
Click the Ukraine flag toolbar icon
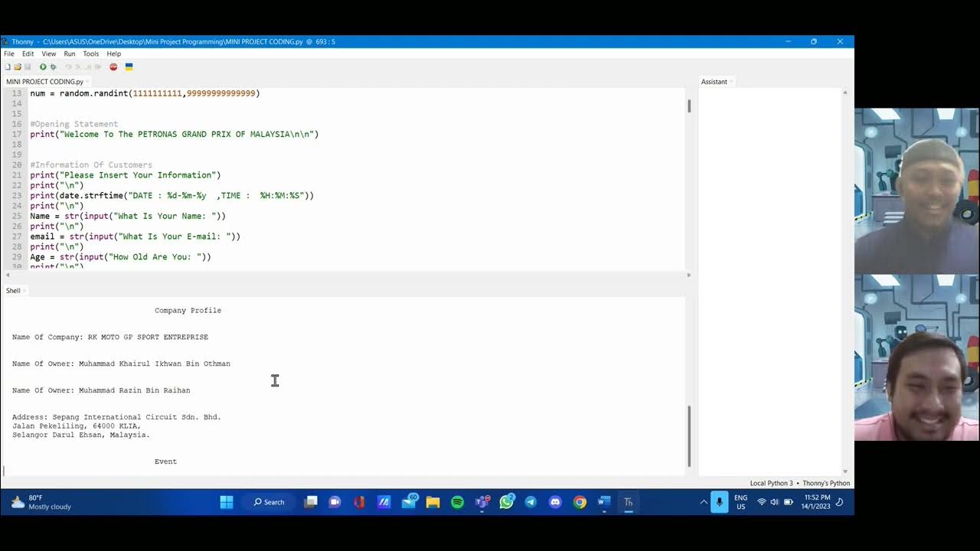coord(129,67)
